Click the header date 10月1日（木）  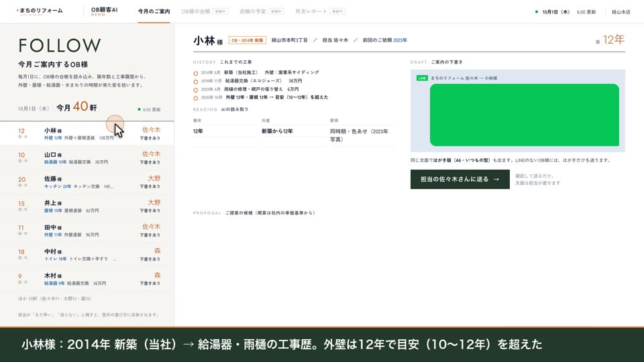pyautogui.click(x=555, y=12)
